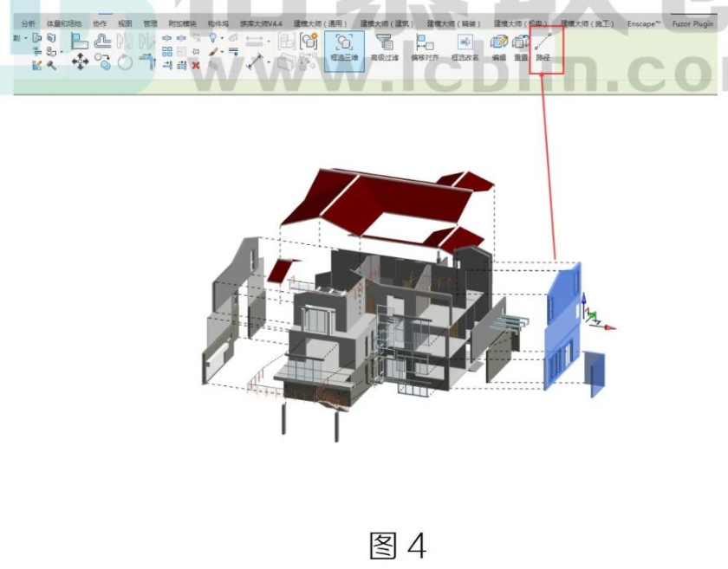Click the red X Delete icon
Image resolution: width=728 pixels, height=569 pixels.
point(196,66)
